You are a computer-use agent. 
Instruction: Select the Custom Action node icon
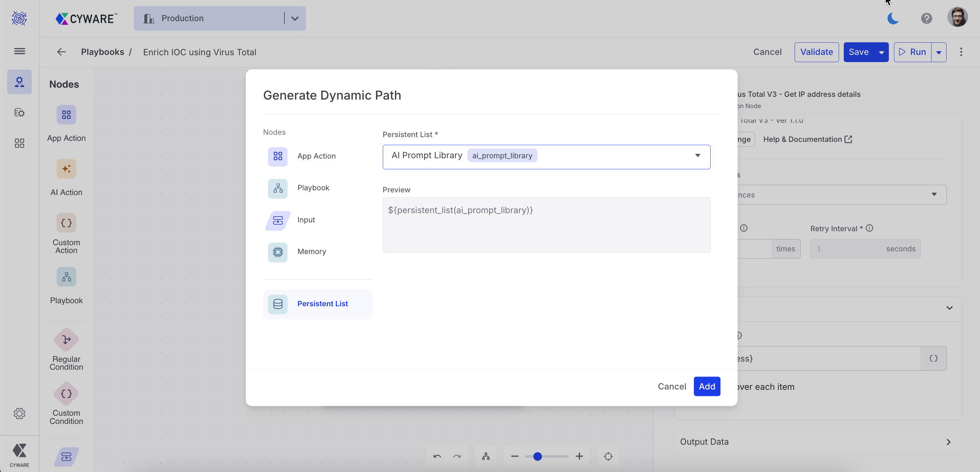[x=66, y=223]
